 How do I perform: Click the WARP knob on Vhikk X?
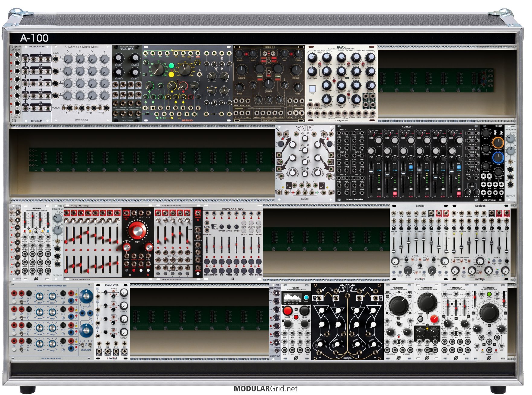(239, 54)
